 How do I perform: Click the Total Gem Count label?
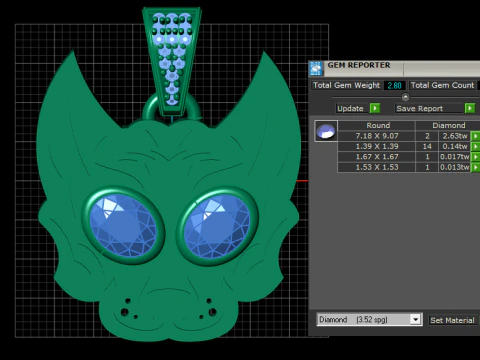(442, 85)
